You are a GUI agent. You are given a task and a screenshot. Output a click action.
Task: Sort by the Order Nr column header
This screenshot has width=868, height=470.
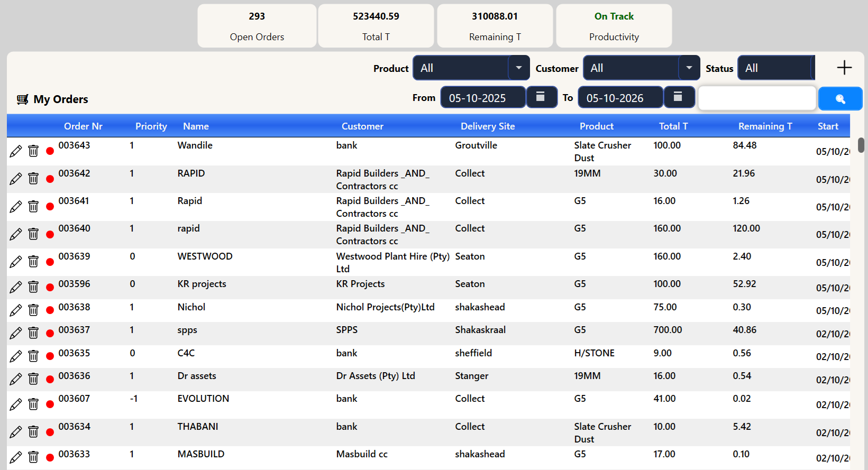(83, 126)
